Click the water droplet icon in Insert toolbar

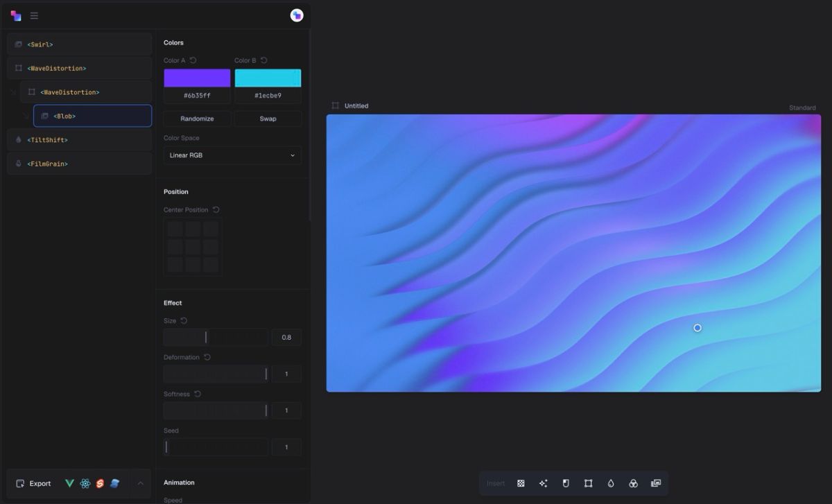click(x=611, y=483)
